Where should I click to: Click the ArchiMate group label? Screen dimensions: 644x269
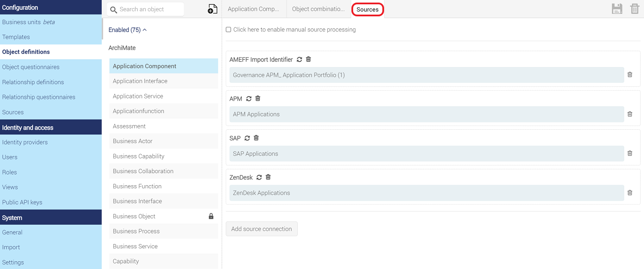point(122,48)
